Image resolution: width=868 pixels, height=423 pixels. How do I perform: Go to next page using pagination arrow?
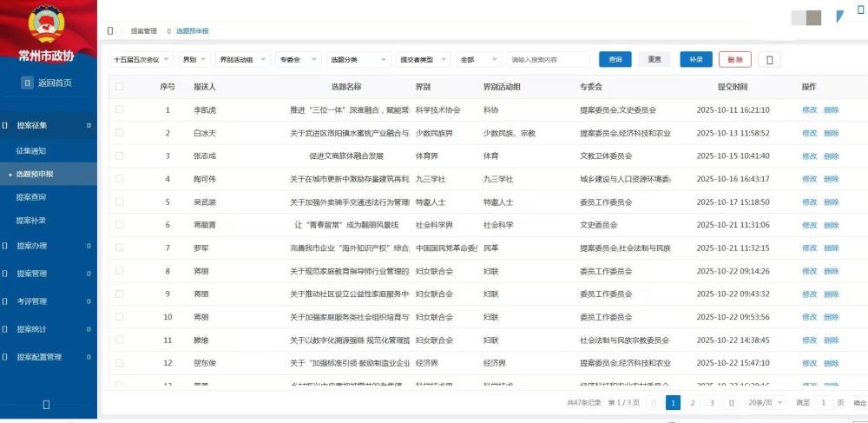coord(731,403)
